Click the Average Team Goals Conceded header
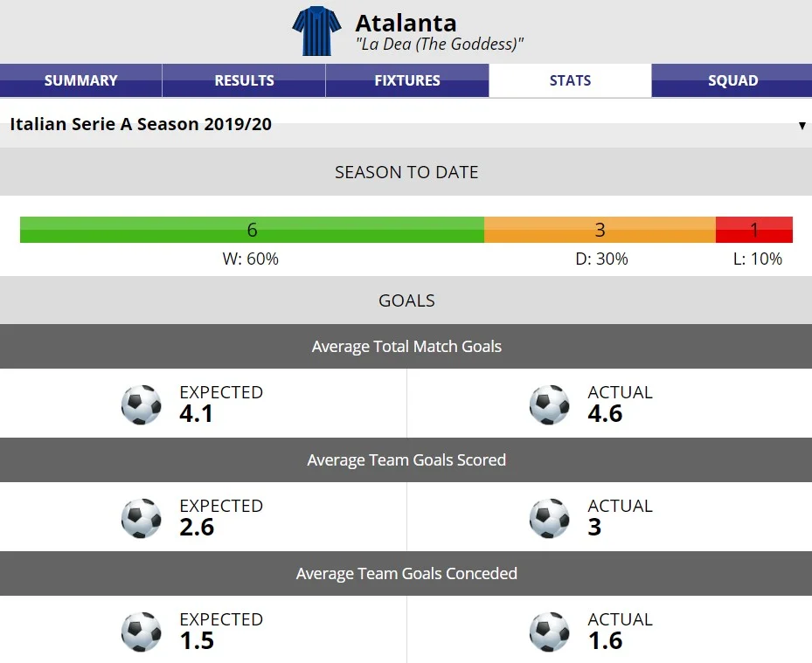 tap(406, 574)
